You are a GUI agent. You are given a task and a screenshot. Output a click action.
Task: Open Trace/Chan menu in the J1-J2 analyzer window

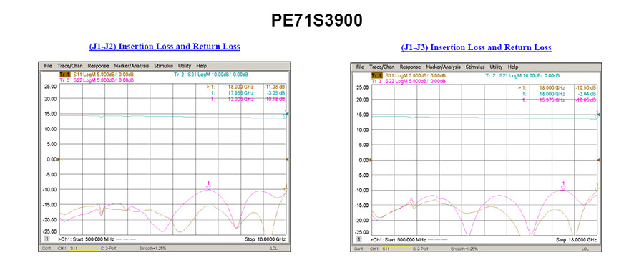(x=70, y=66)
